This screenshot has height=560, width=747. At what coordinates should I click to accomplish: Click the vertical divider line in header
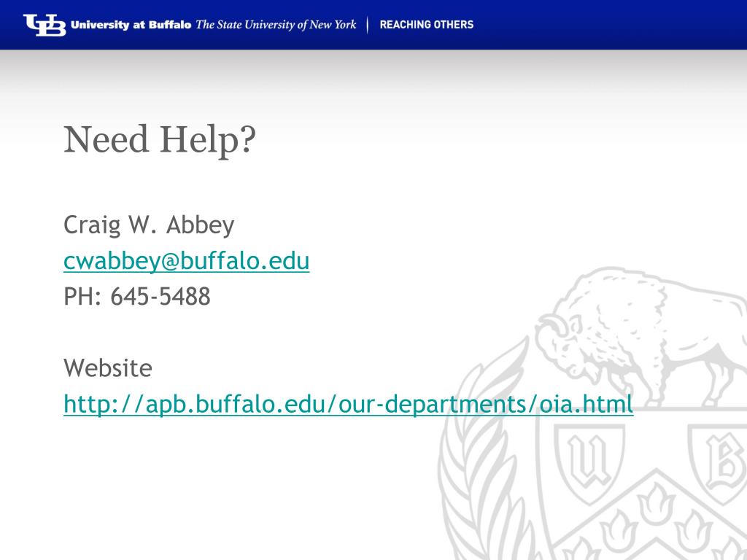368,25
